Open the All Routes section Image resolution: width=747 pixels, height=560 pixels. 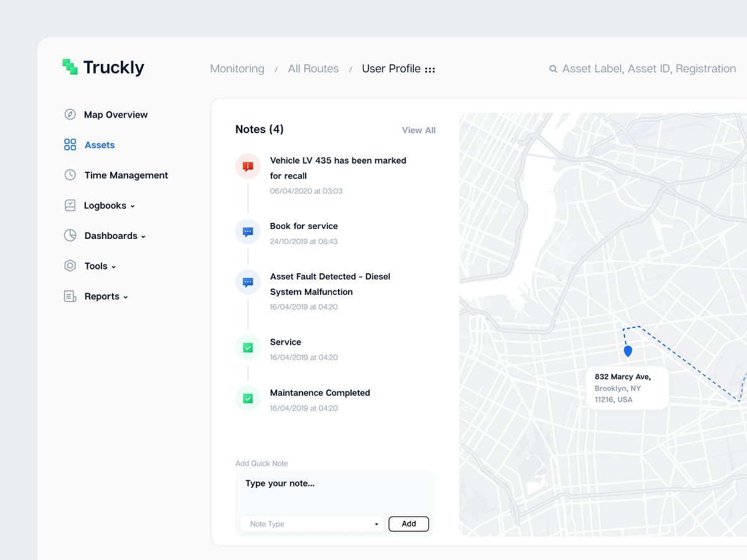[x=313, y=68]
